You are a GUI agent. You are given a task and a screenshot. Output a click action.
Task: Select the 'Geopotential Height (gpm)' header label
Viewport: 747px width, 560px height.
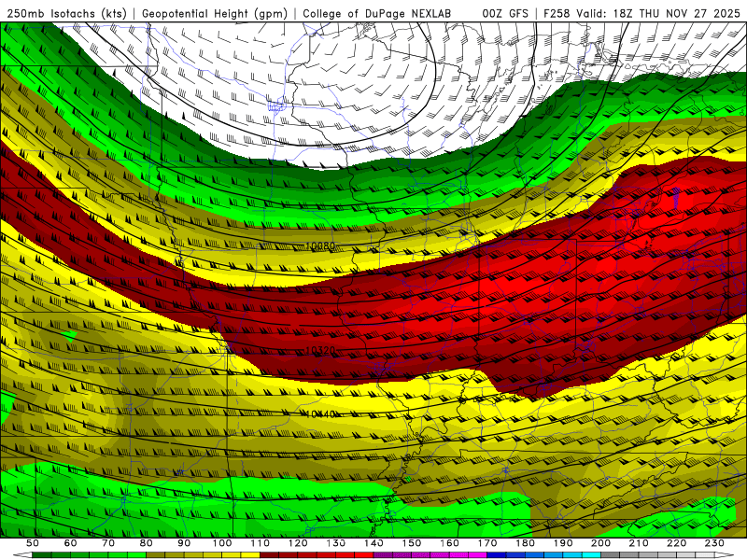pyautogui.click(x=215, y=14)
